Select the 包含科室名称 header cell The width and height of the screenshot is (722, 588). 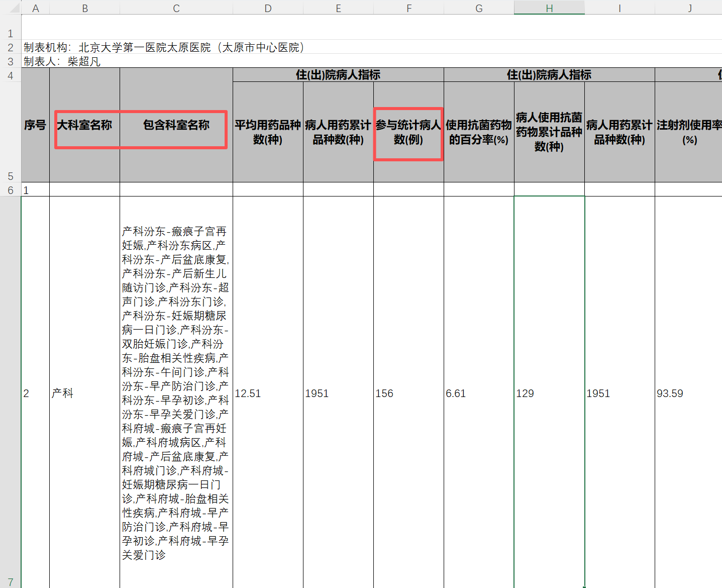[x=176, y=125]
